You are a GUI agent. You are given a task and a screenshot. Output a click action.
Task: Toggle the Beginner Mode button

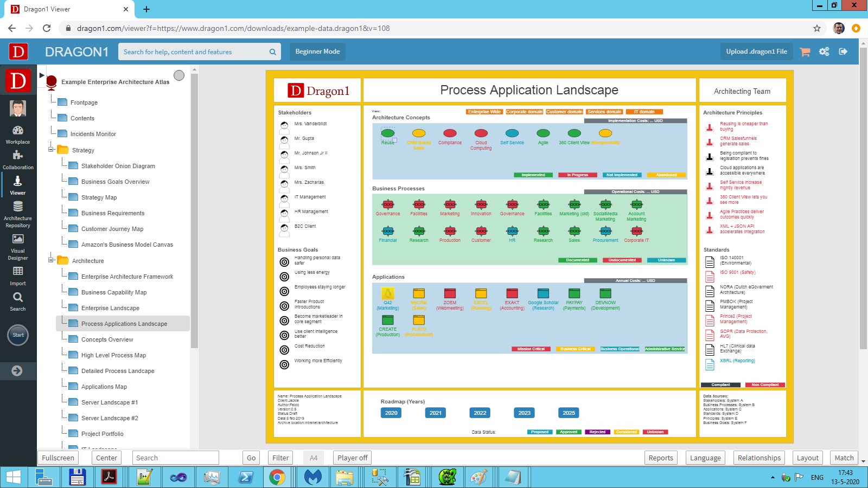tap(317, 52)
